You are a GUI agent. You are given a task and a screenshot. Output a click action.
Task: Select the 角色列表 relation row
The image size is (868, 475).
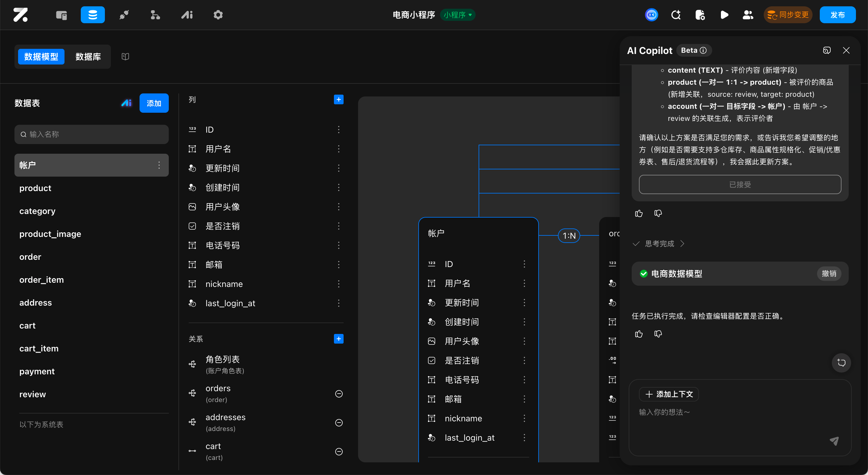point(266,364)
